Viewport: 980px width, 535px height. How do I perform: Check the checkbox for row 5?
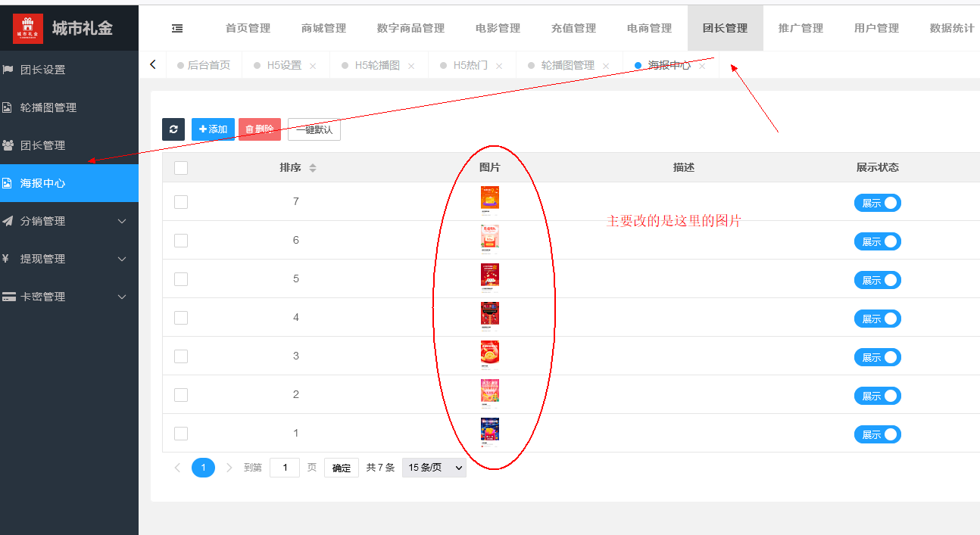[181, 279]
